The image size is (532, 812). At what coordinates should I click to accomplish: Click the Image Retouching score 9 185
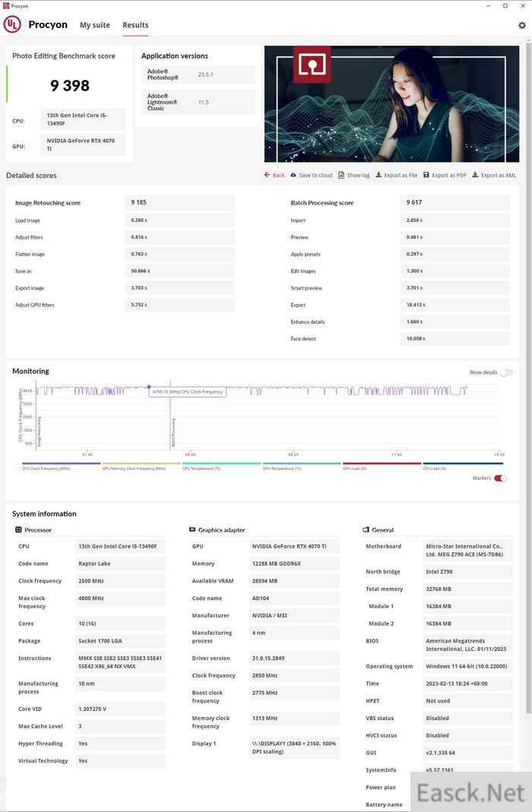[179, 202]
